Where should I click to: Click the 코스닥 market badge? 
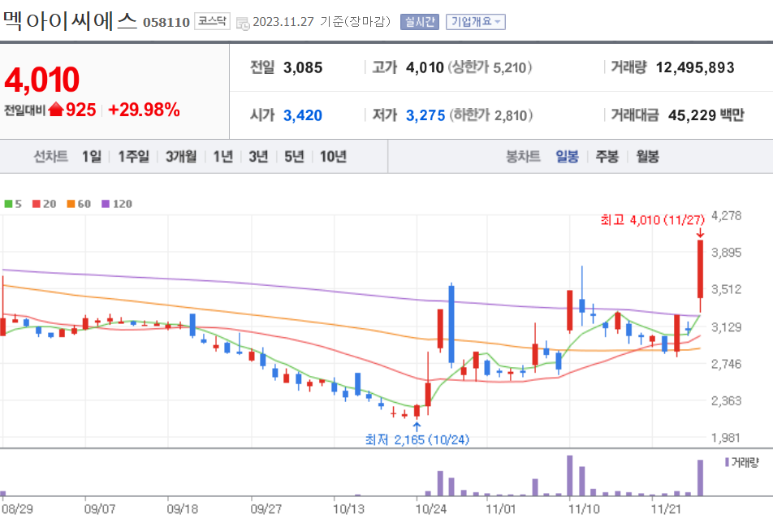(x=212, y=21)
